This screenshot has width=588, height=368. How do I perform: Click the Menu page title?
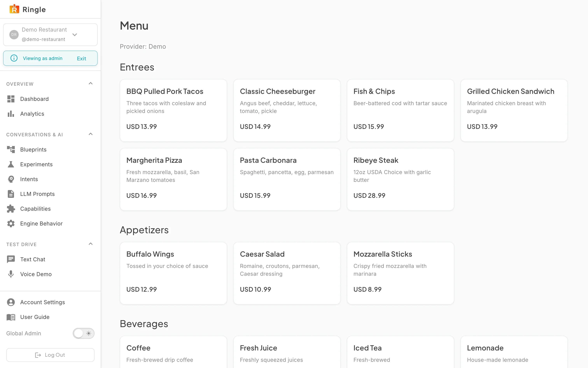coord(134,26)
